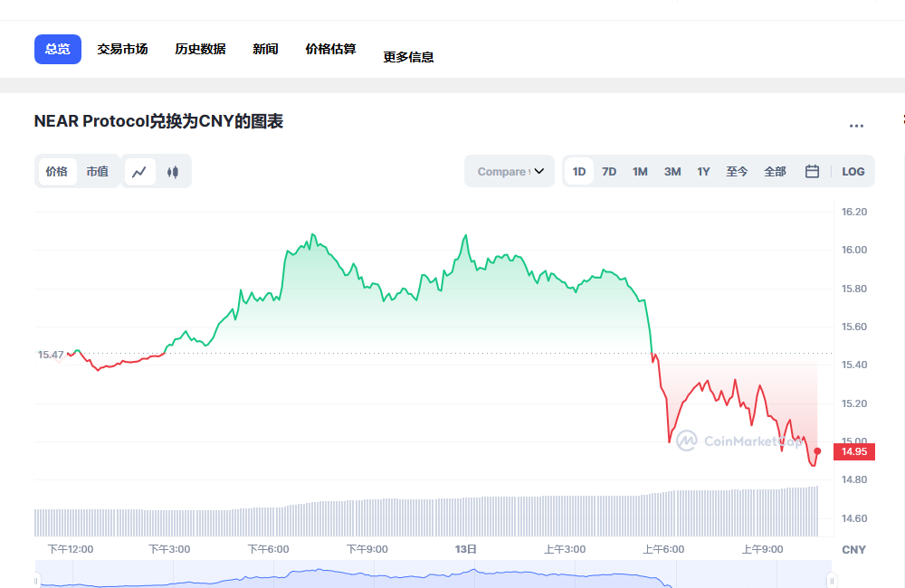Click the 下午12:00 time axis label
The image size is (905, 588).
(71, 549)
